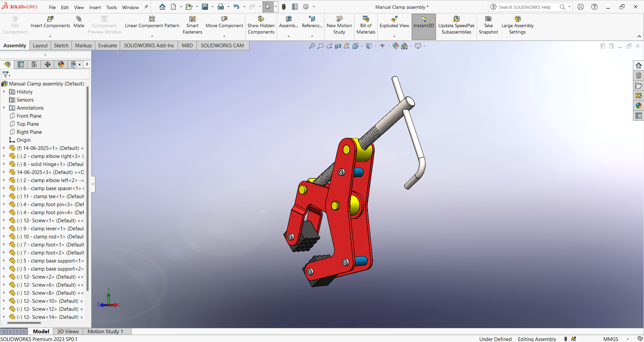
Task: Switch to the Evaluate tab
Action: (108, 46)
